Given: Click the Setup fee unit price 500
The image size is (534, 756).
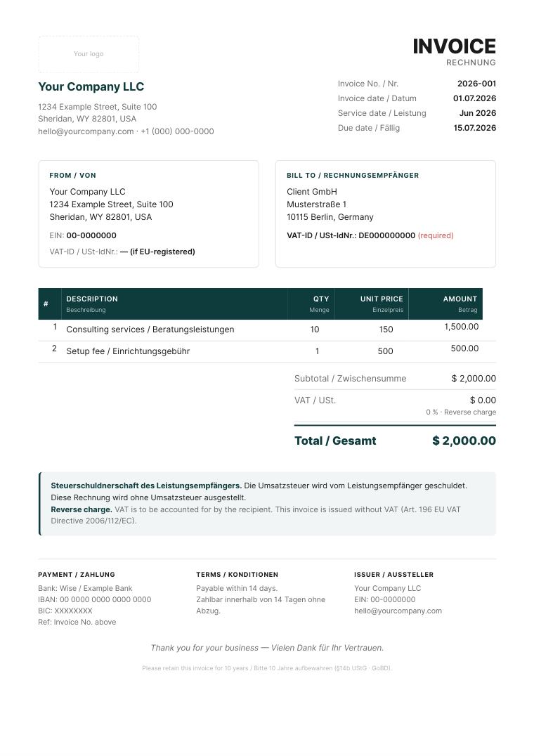Looking at the screenshot, I should click(x=386, y=351).
